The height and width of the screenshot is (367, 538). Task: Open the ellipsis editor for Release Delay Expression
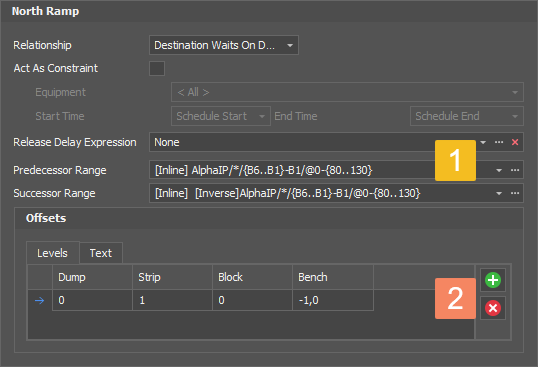pos(499,142)
